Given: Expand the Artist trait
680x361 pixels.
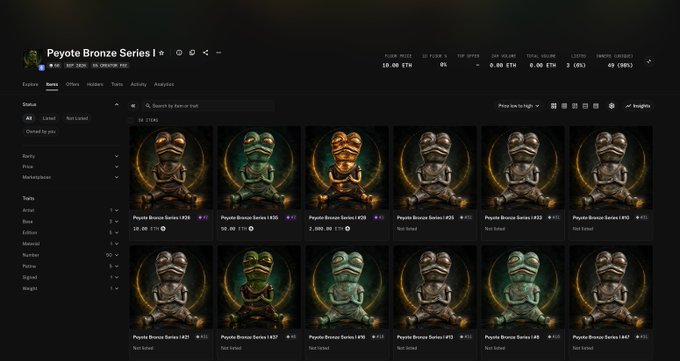Looking at the screenshot, I should (x=70, y=210).
